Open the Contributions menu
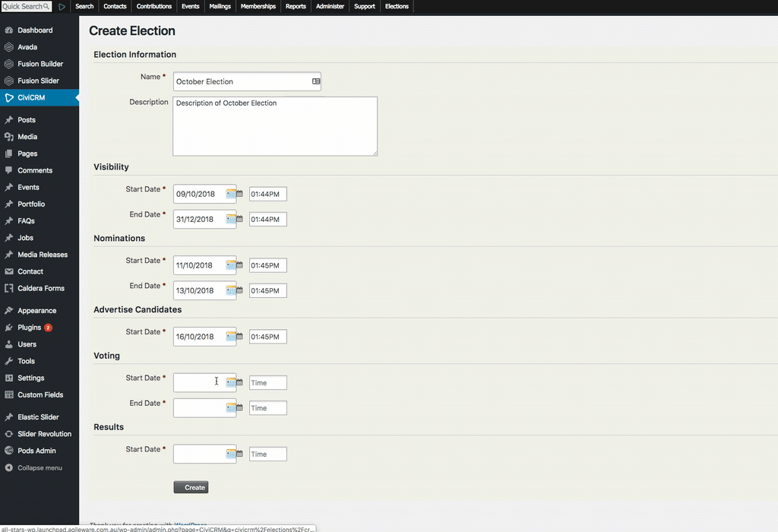This screenshot has width=778, height=532. click(154, 7)
